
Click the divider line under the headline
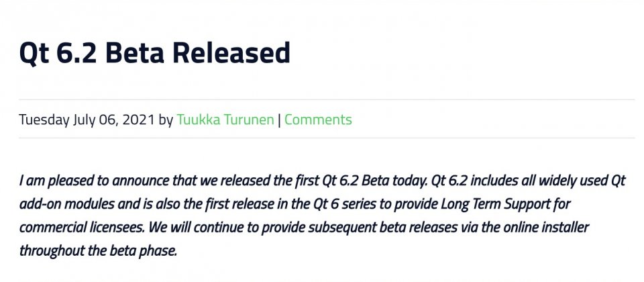pos(327,99)
